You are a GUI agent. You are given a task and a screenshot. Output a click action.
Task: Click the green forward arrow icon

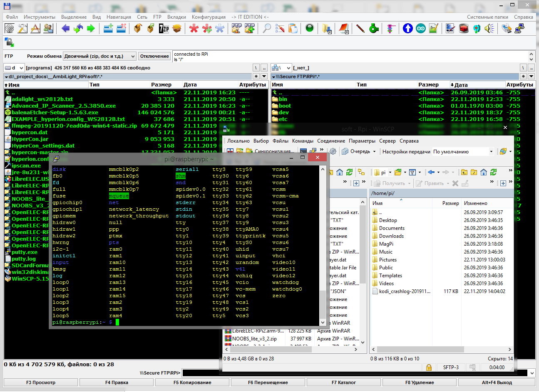[x=91, y=28]
